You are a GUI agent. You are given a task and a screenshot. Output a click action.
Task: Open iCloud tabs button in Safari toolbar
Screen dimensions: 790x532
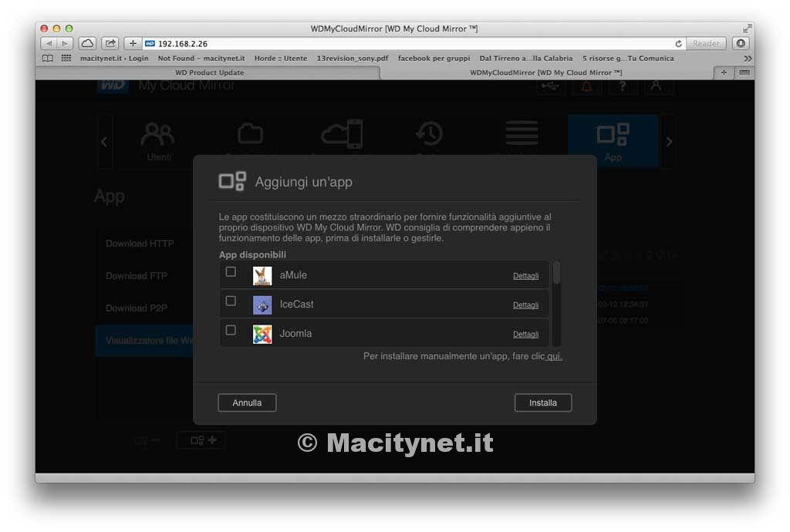click(x=87, y=44)
